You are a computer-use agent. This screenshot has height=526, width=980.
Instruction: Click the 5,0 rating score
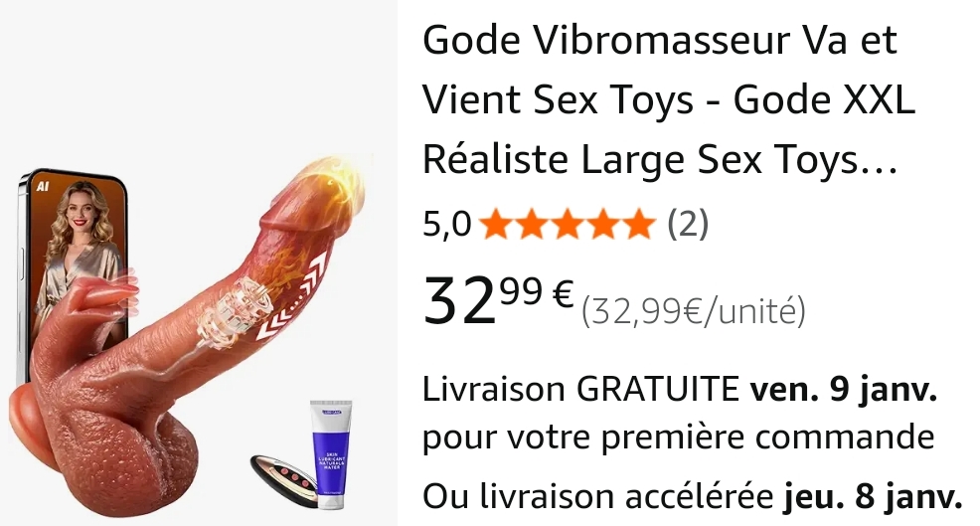[447, 224]
